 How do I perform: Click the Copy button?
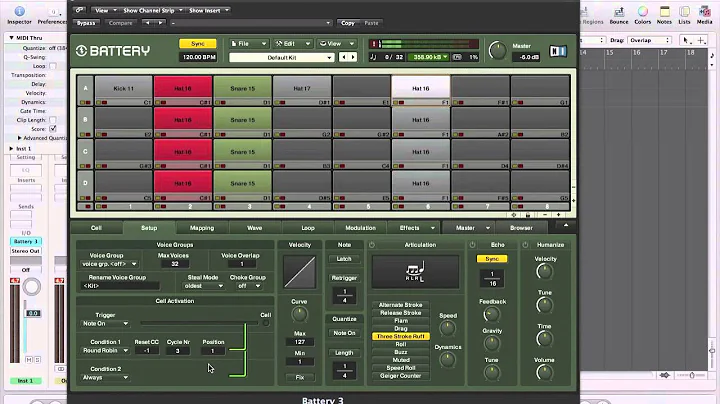(x=348, y=22)
